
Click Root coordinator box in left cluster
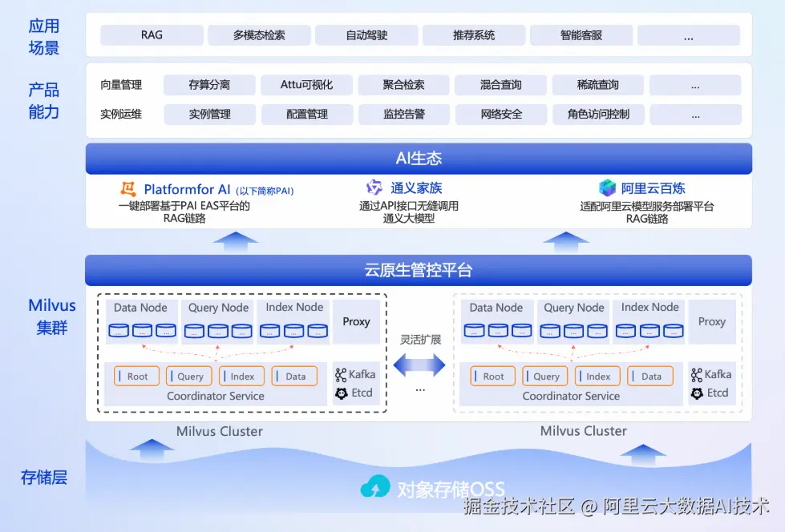point(136,376)
